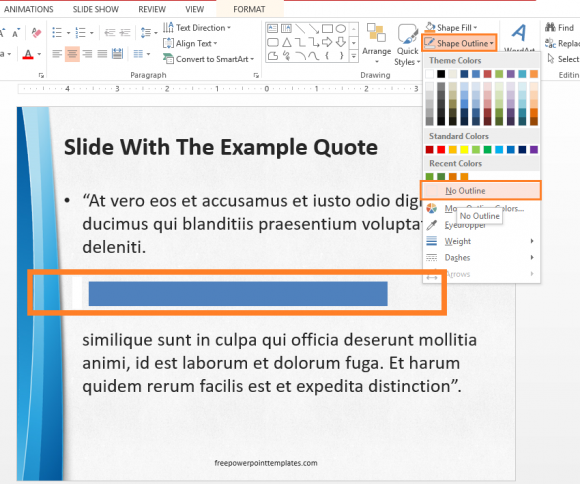580x484 pixels.
Task: Click the Eyedropper icon in outline menu
Action: pos(432,225)
